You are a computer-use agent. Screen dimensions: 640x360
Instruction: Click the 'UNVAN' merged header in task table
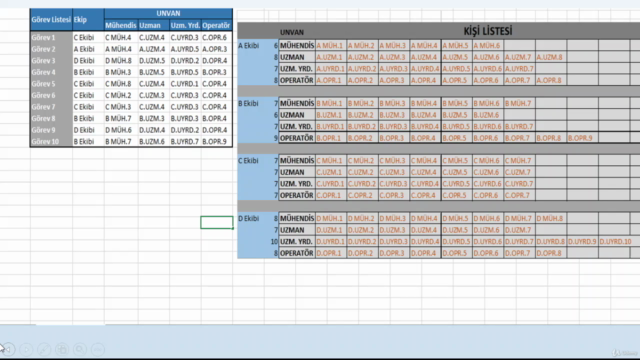click(168, 13)
